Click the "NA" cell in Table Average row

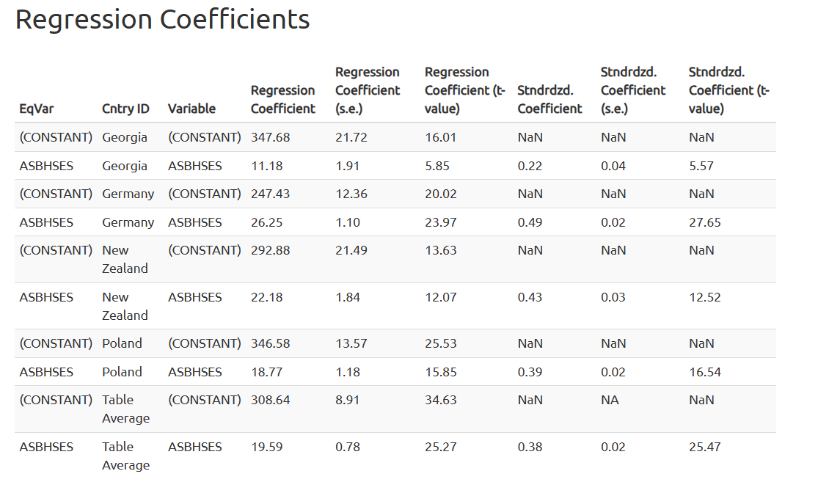(610, 400)
